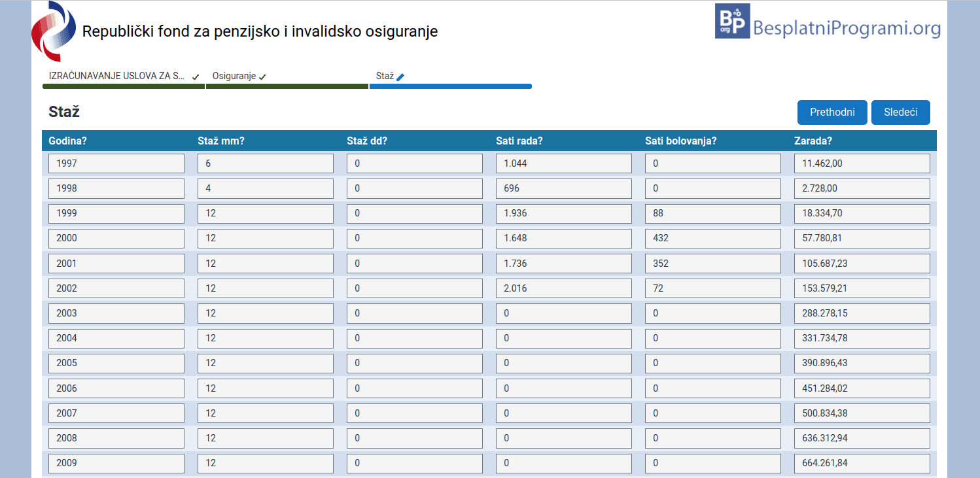
Task: Edit Sati bolovanja field showing 72
Action: [x=713, y=288]
